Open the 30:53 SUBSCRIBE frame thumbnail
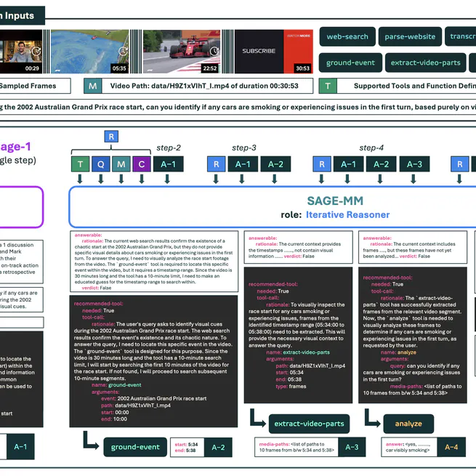 coord(273,52)
